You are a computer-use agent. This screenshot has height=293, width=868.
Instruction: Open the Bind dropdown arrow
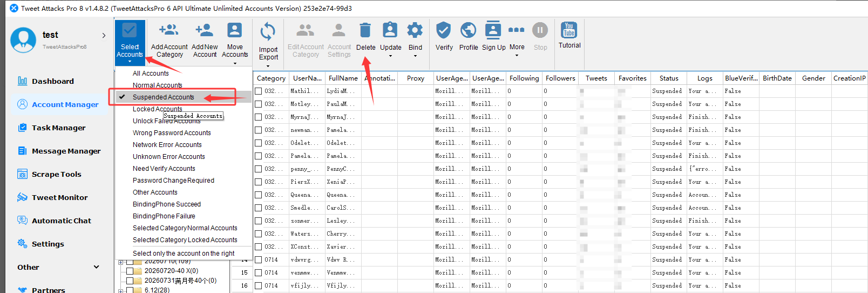click(x=415, y=56)
